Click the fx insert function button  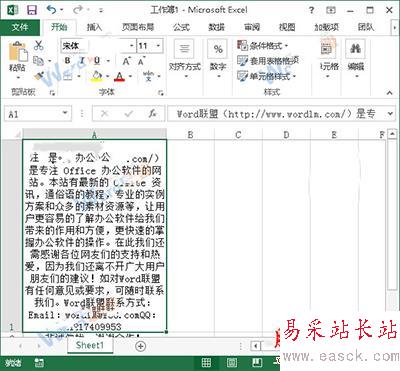(x=153, y=114)
